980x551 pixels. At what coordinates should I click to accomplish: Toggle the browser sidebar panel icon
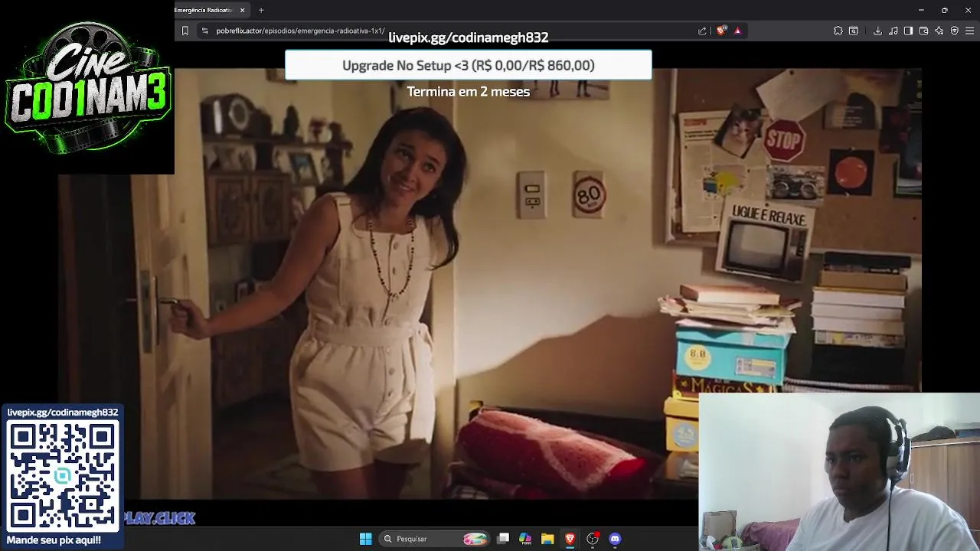click(x=908, y=31)
